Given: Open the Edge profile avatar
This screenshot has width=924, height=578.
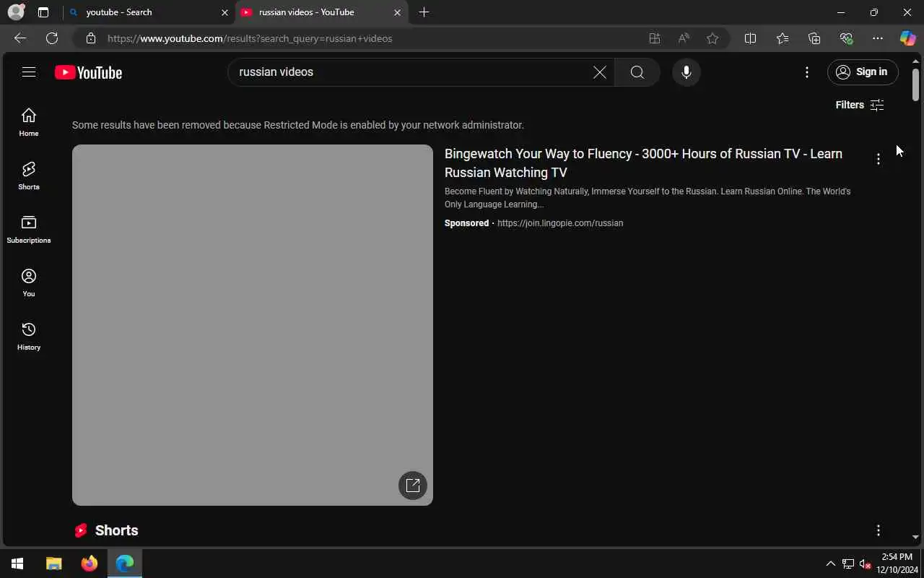Looking at the screenshot, I should click(16, 12).
